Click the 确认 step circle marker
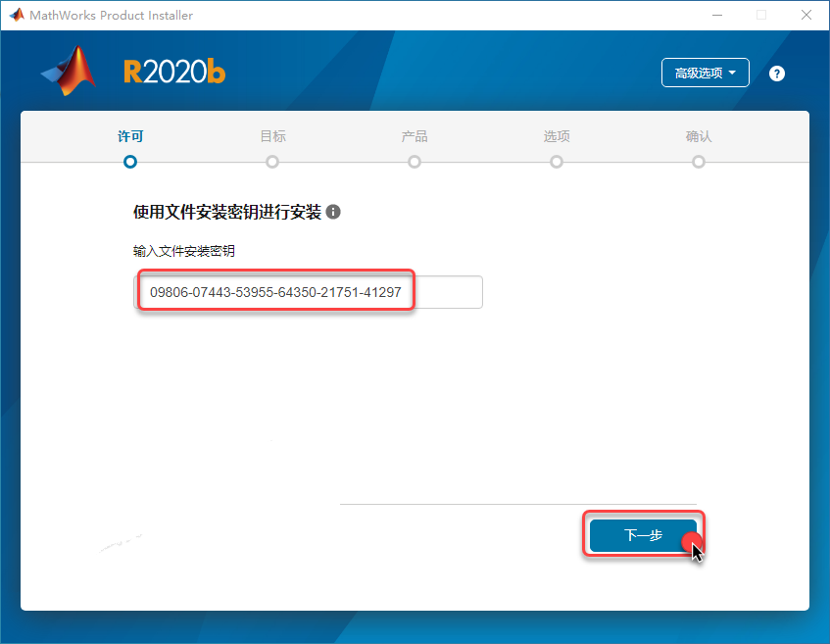Image resolution: width=830 pixels, height=644 pixels. (x=699, y=162)
